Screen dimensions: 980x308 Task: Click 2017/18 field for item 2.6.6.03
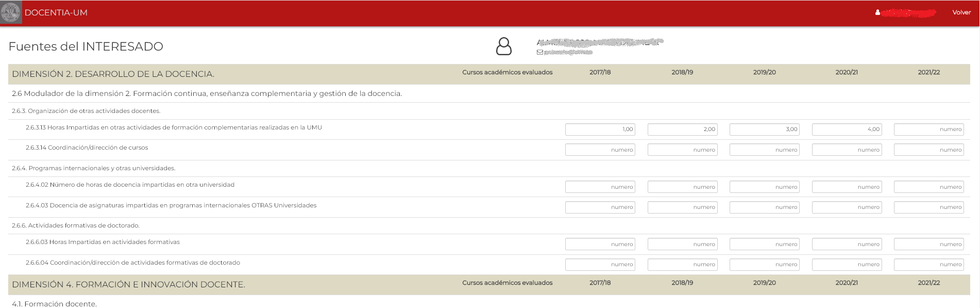point(600,244)
